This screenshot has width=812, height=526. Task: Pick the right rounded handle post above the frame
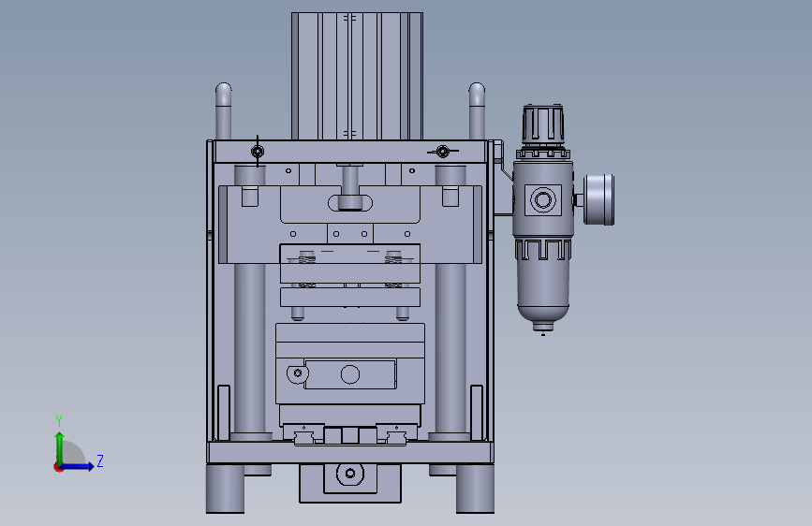[x=477, y=110]
